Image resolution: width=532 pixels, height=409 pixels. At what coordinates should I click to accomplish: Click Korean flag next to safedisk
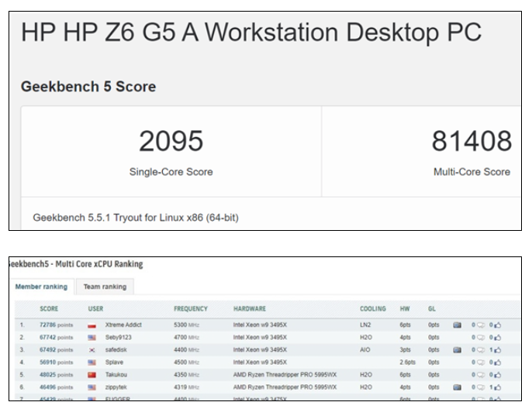92,350
